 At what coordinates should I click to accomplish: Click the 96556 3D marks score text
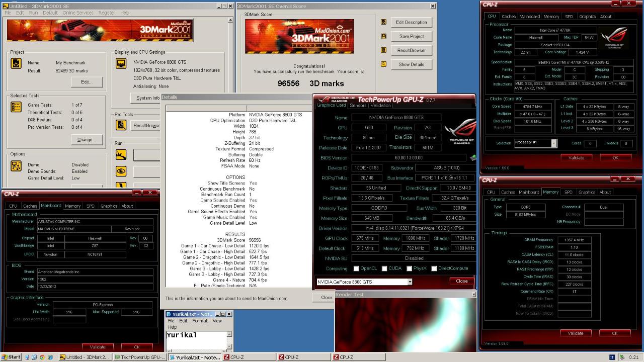point(310,83)
